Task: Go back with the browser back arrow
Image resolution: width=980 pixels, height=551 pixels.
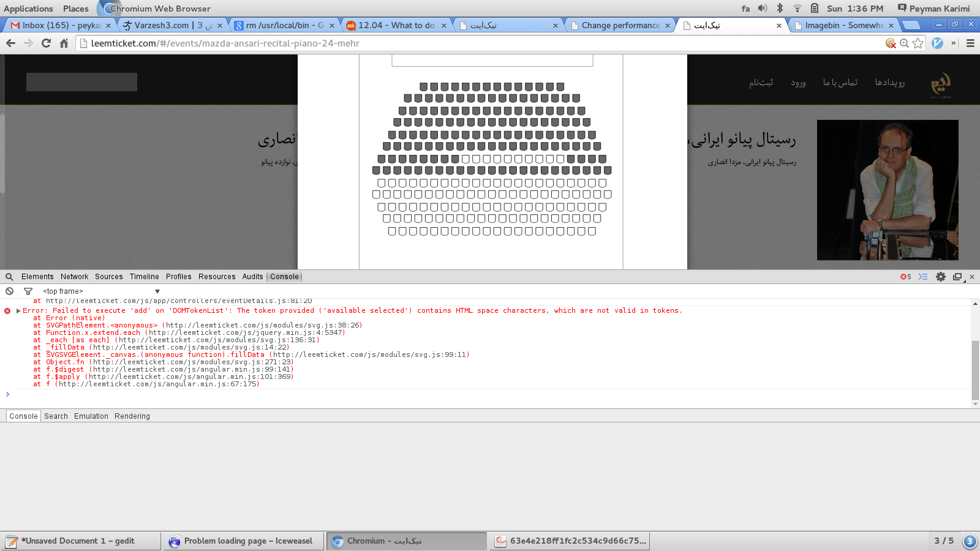Action: click(10, 43)
